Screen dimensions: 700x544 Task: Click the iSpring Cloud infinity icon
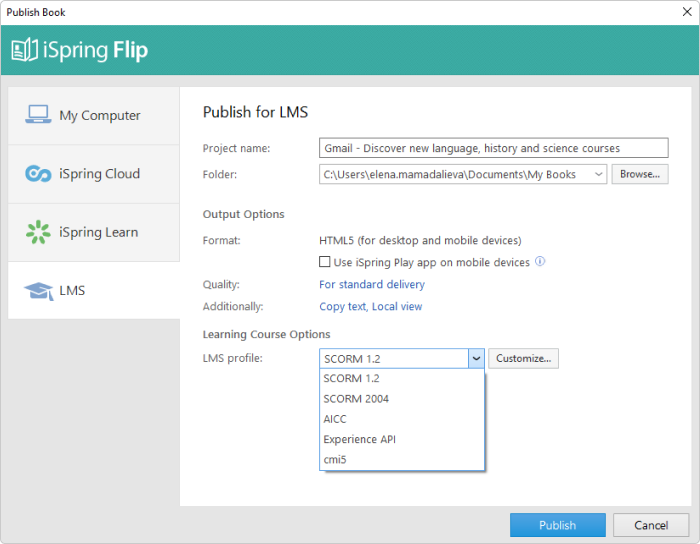point(38,174)
